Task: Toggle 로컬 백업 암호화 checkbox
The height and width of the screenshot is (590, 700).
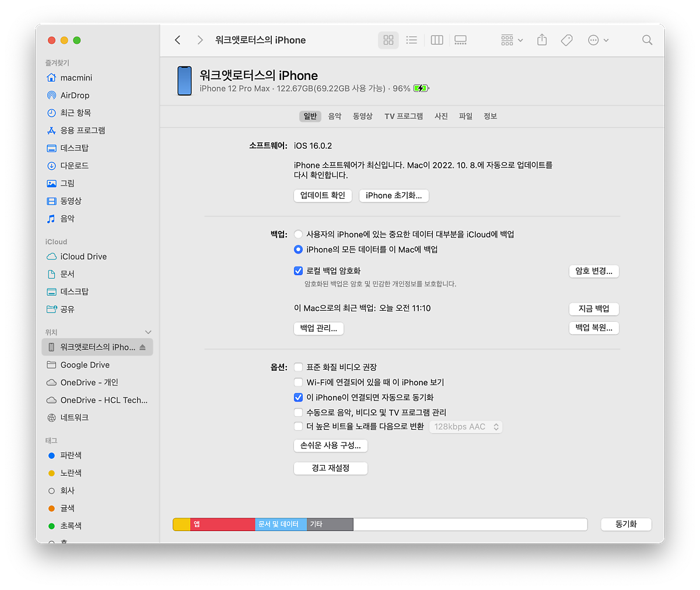Action: click(298, 271)
